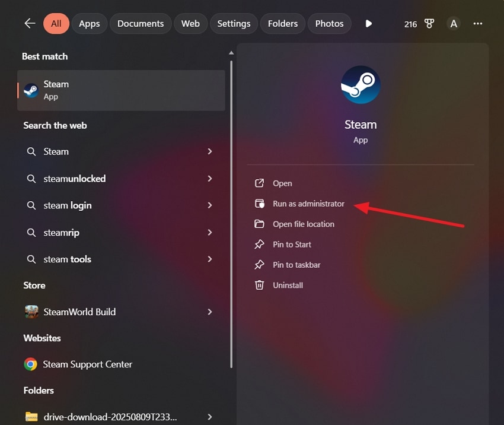Select the Uninstall option for Steam
Viewport: 504px width, 425px height.
pos(289,285)
